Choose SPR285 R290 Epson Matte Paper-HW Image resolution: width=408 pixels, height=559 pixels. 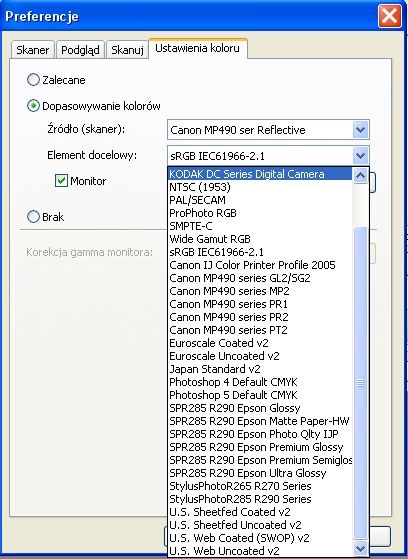tap(260, 421)
